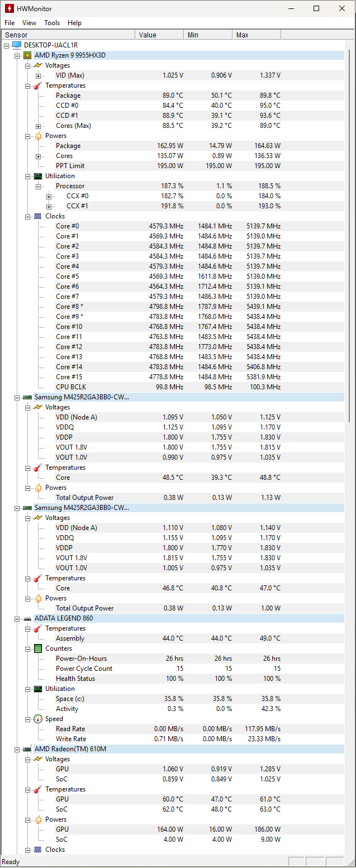Collapse the ADATA LEGEND 860 node

(x=17, y=618)
